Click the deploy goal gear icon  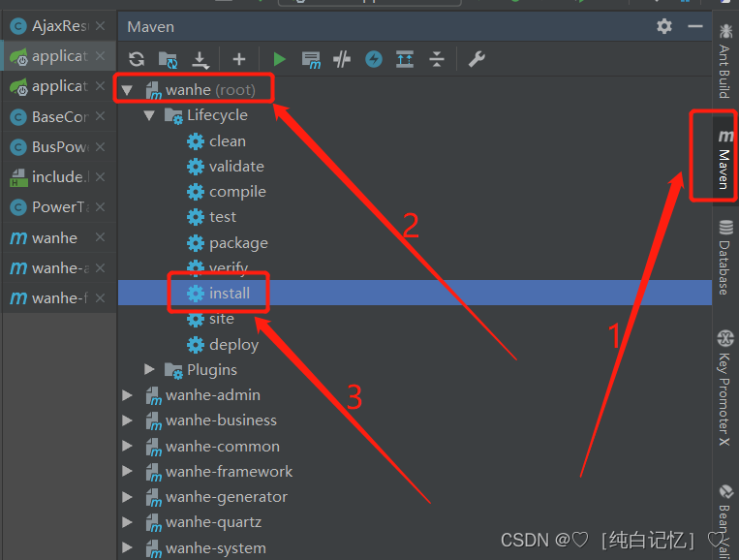coord(195,345)
